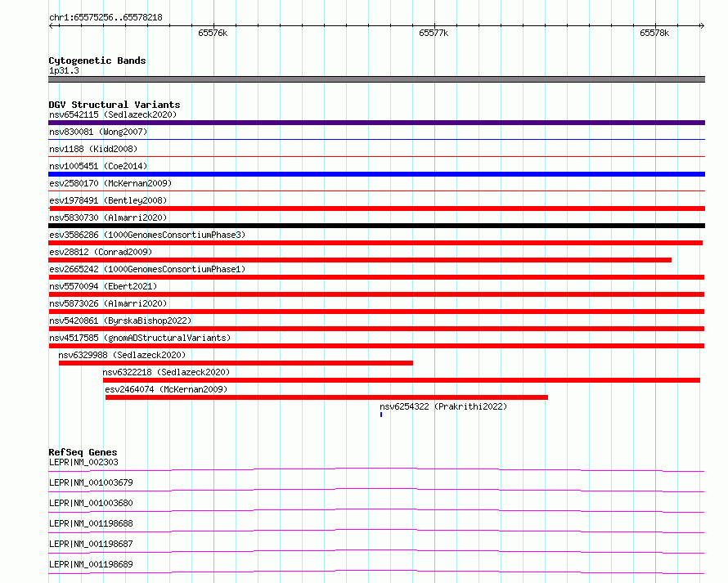Click the Cytogenetic Bands track title
Viewport: 728px width, 583px height.
point(97,61)
